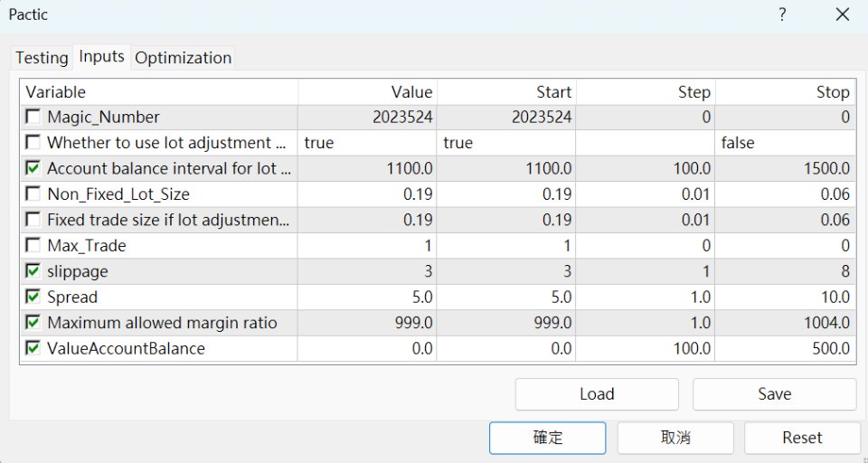Cancel with the 取消 button
This screenshot has height=463, width=868.
point(675,438)
